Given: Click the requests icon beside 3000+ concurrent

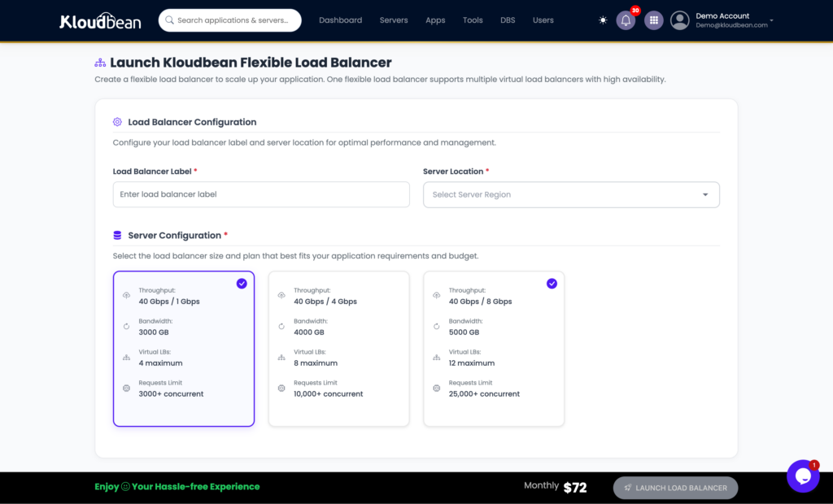Looking at the screenshot, I should (126, 389).
